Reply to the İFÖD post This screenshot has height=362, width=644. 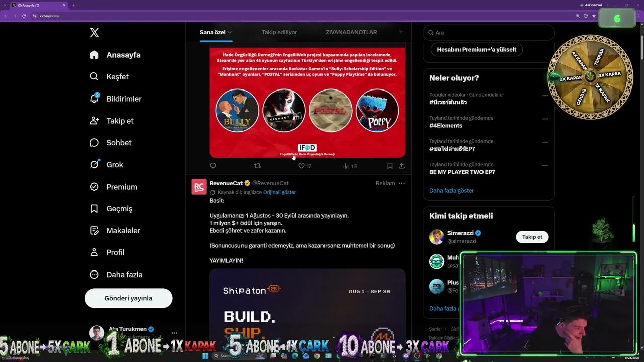coord(213,166)
